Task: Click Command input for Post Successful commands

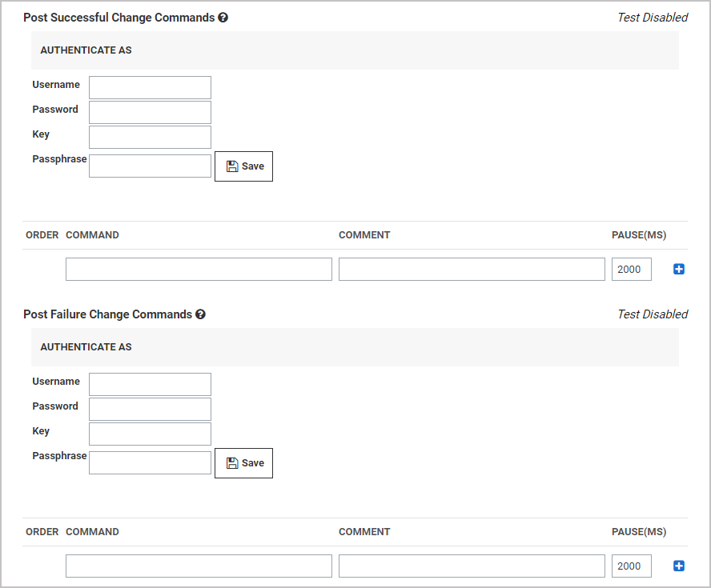Action: pyautogui.click(x=199, y=270)
